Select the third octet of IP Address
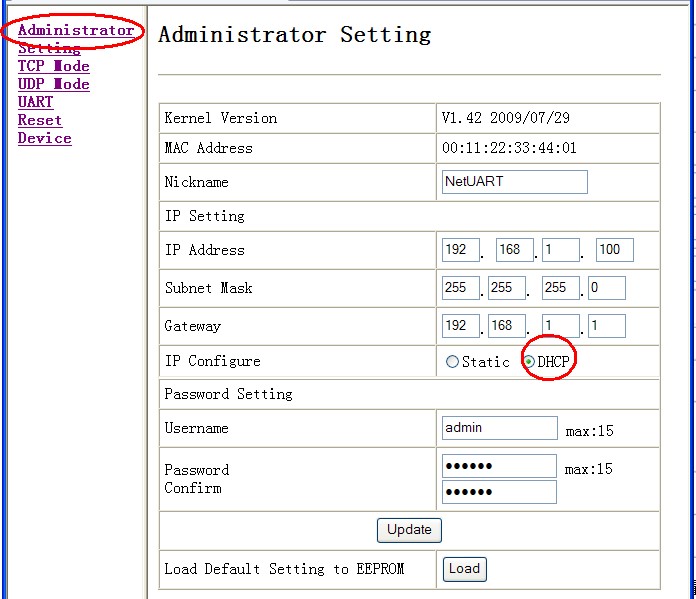Viewport: 696px width, 599px height. coord(560,250)
